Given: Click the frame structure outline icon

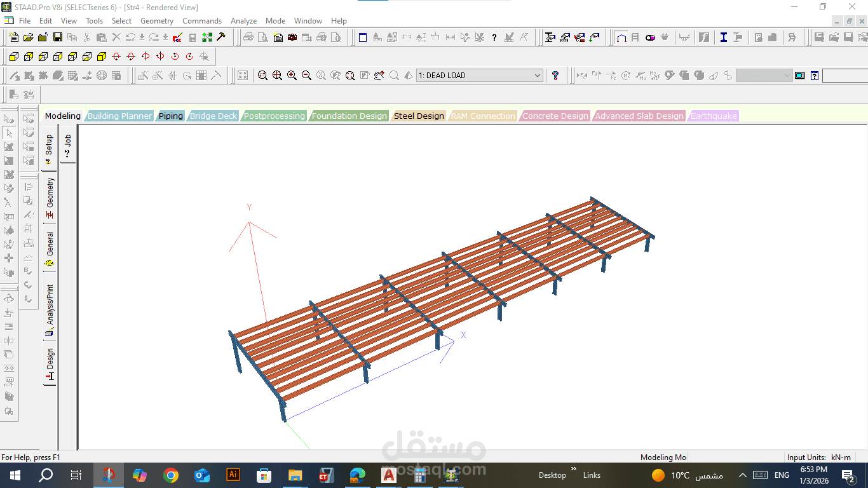Looking at the screenshot, I should click(x=621, y=37).
